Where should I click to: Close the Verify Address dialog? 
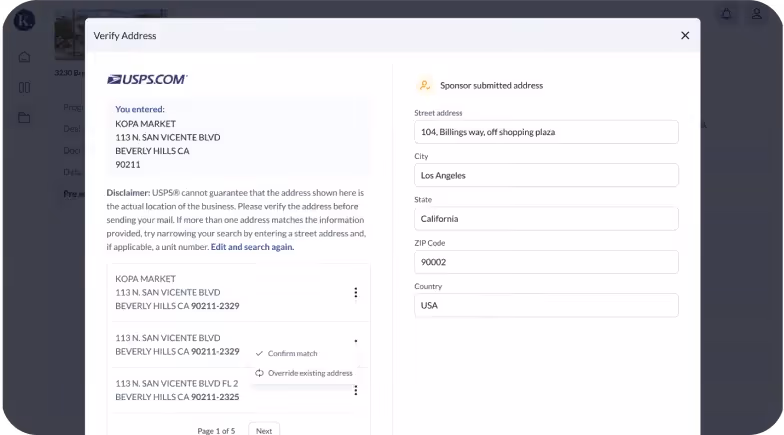pyautogui.click(x=685, y=36)
